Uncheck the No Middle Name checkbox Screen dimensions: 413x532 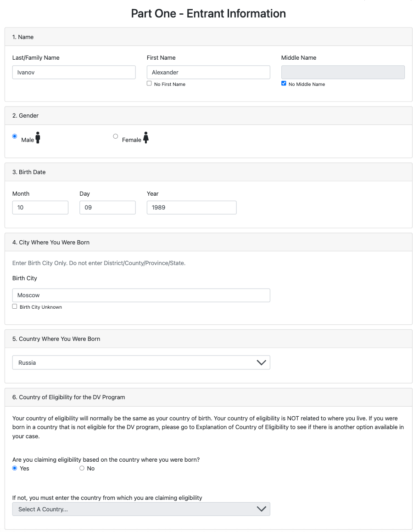pyautogui.click(x=284, y=84)
